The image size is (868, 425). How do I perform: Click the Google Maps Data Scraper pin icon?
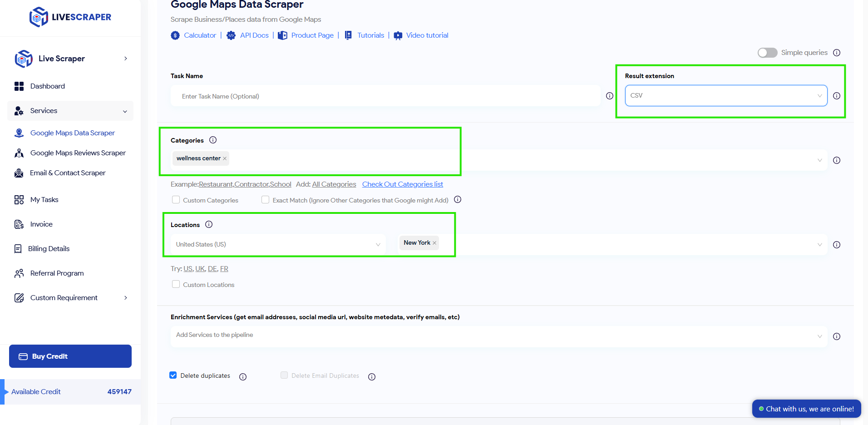[19, 133]
